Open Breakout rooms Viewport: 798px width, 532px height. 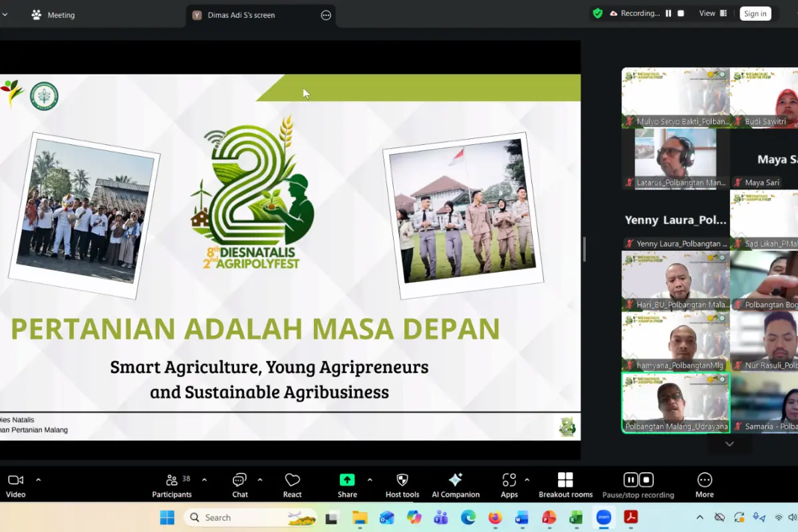pos(565,484)
